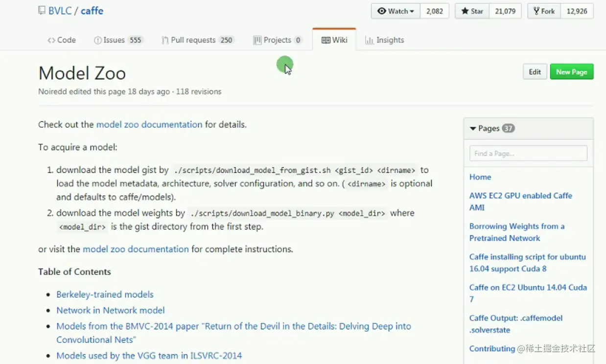Create a New Page
606x364 pixels.
(x=571, y=72)
